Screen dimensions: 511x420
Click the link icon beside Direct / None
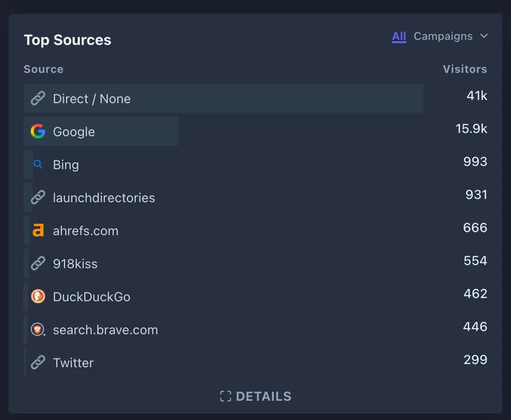click(38, 99)
